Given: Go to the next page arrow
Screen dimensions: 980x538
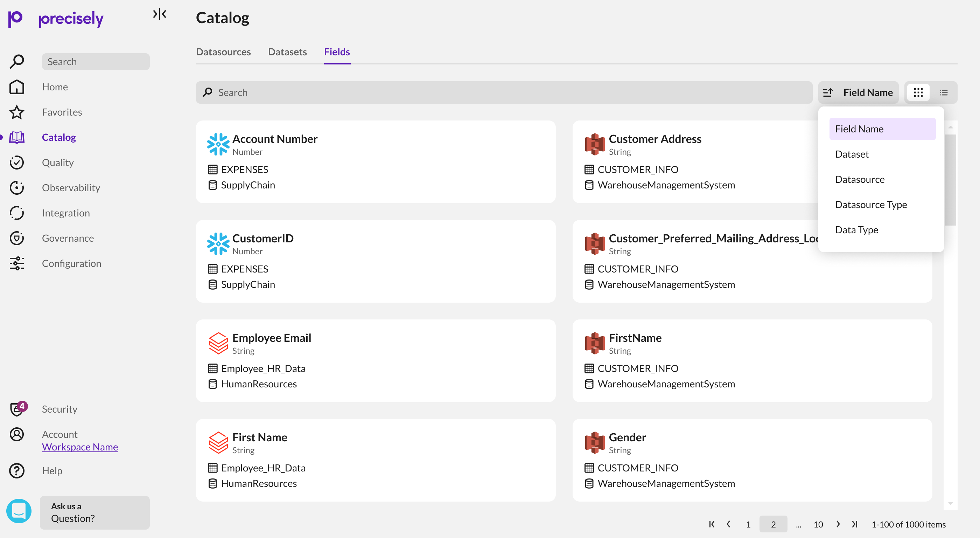Looking at the screenshot, I should [x=838, y=524].
